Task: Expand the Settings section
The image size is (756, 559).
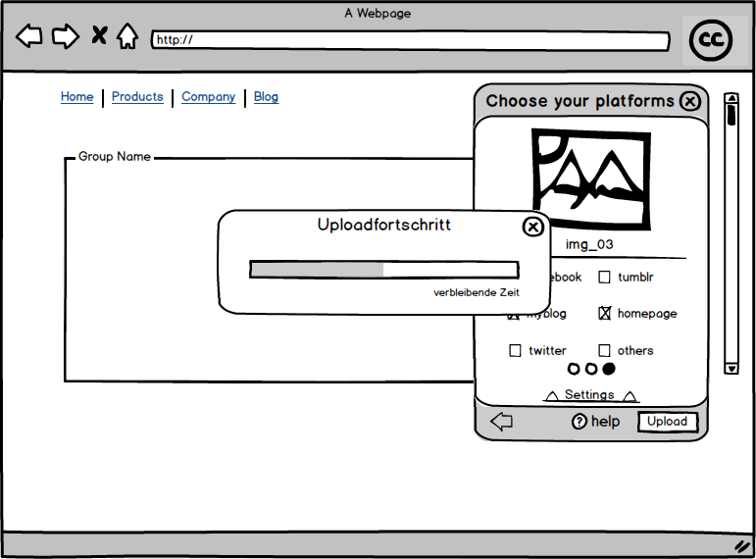Action: pyautogui.click(x=589, y=395)
